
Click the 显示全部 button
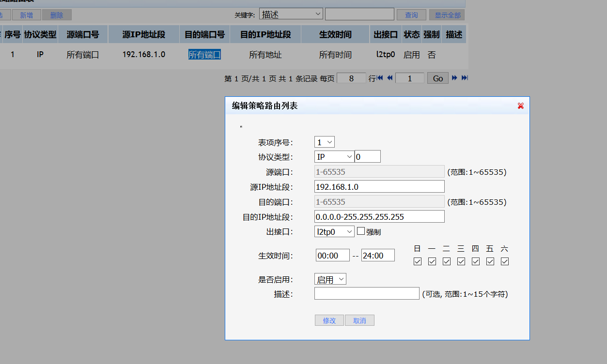[x=447, y=15]
